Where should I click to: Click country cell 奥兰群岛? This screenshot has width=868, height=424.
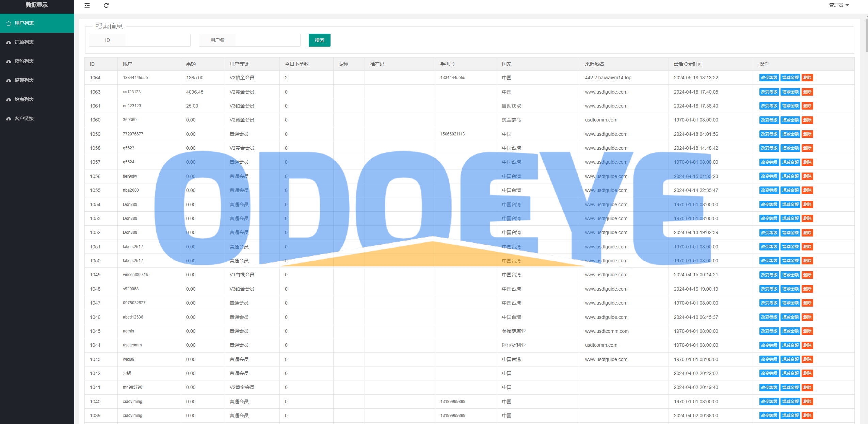511,120
